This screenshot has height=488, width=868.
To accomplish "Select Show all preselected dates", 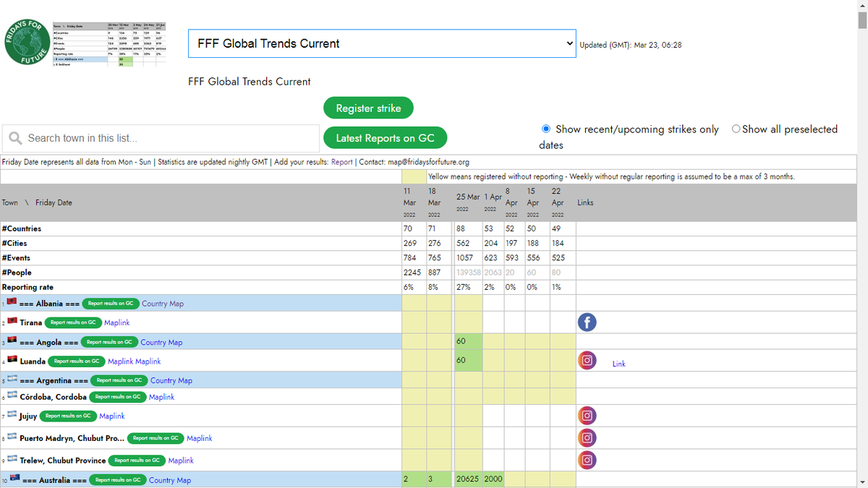I will 736,129.
